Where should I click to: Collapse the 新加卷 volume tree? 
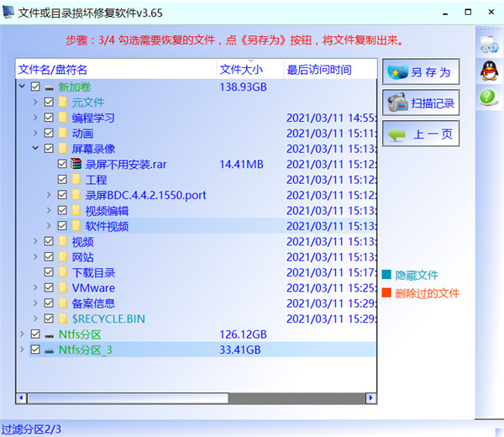[22, 87]
